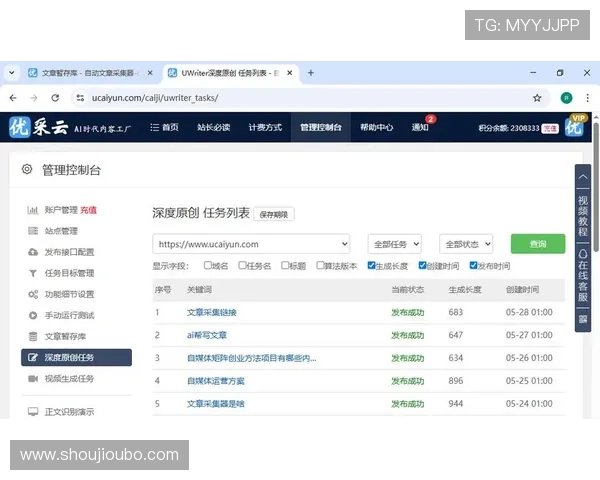Click the red 充值 button near 积分余额
Viewport: 600px width, 480px height.
550,128
